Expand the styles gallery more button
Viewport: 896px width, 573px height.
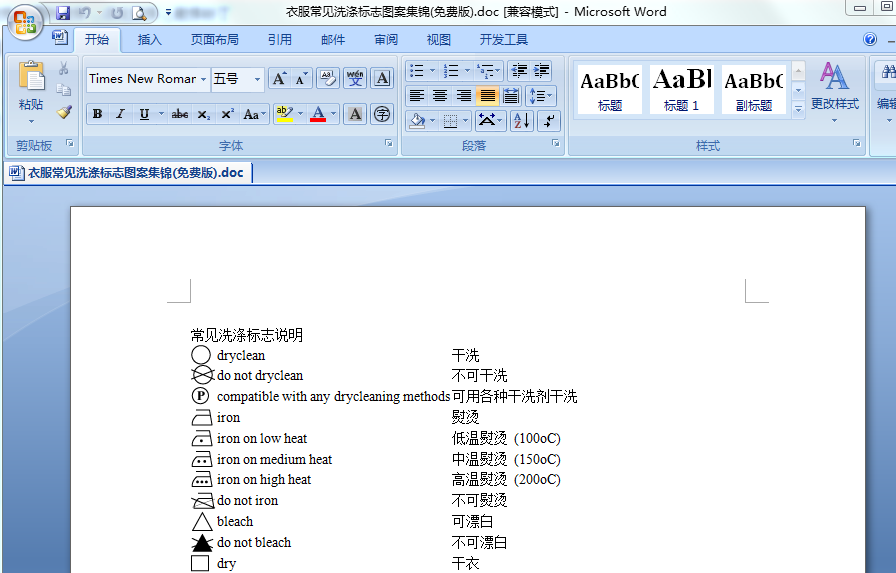point(798,109)
